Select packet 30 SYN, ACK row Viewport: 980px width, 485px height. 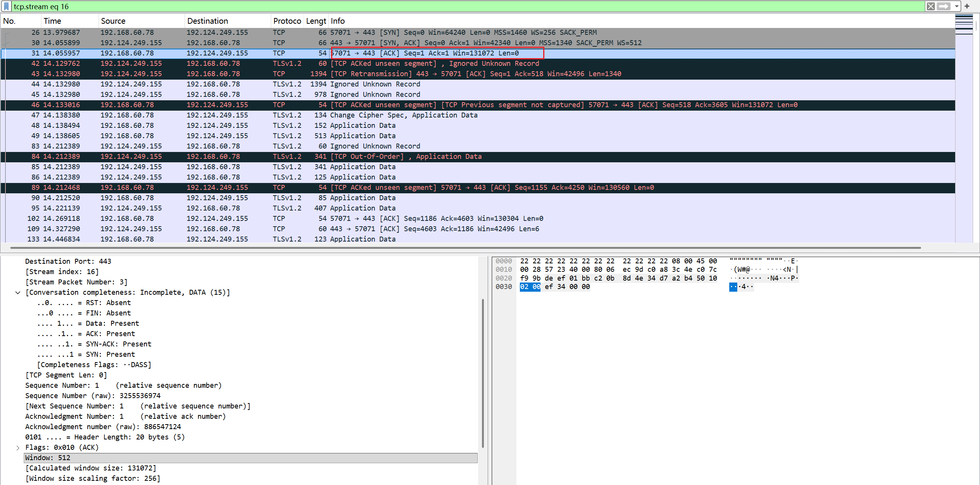pyautogui.click(x=478, y=43)
